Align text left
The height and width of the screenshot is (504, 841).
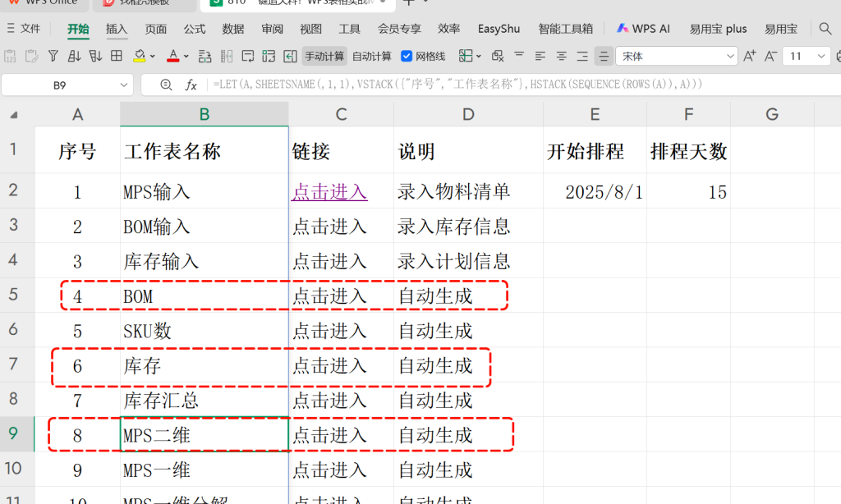coord(540,56)
